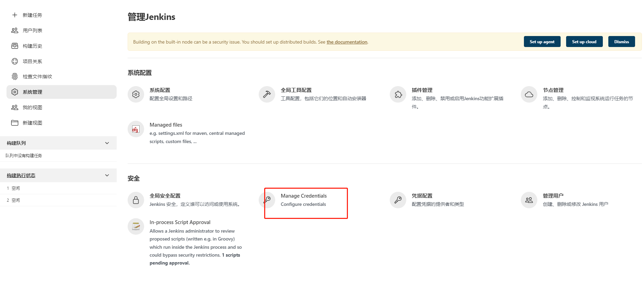Viewport: 644px width, 281px height.
Task: Click the Set up agent button
Action: pos(542,42)
